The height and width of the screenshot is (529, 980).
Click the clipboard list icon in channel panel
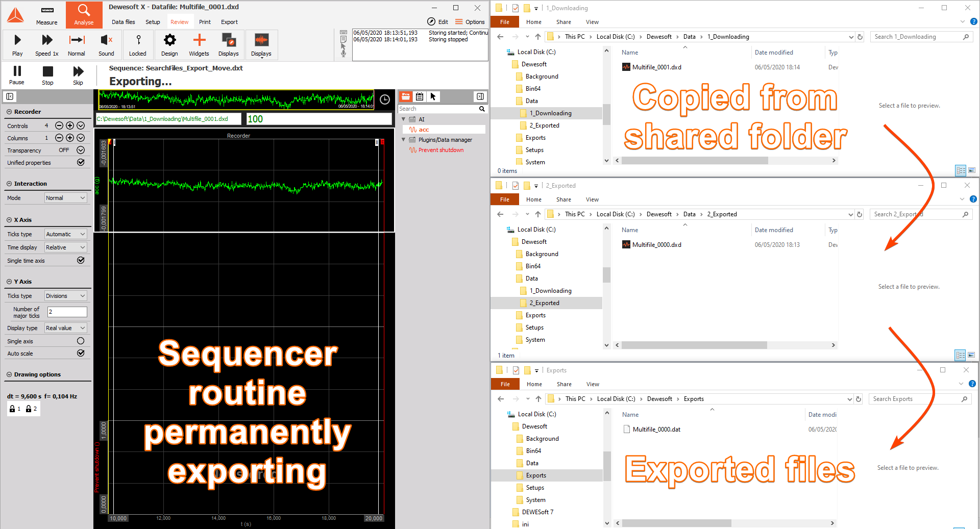[x=420, y=96]
